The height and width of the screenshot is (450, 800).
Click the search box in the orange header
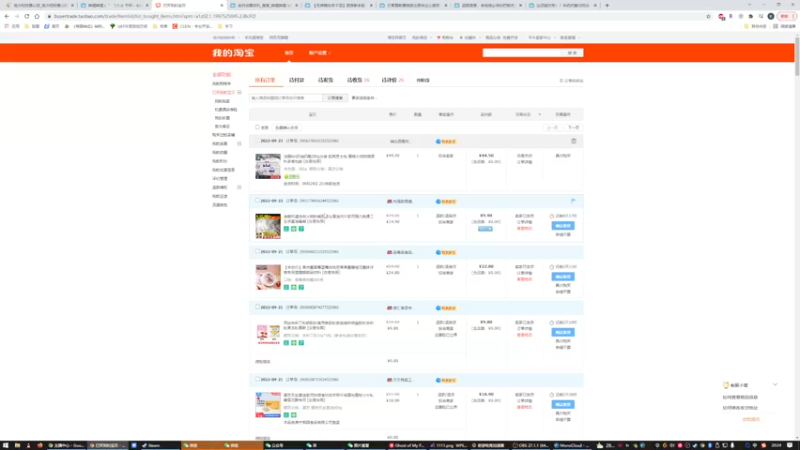click(521, 53)
